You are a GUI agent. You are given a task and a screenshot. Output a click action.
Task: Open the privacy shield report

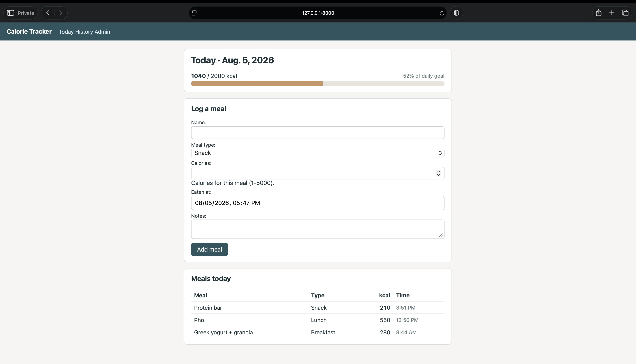456,13
